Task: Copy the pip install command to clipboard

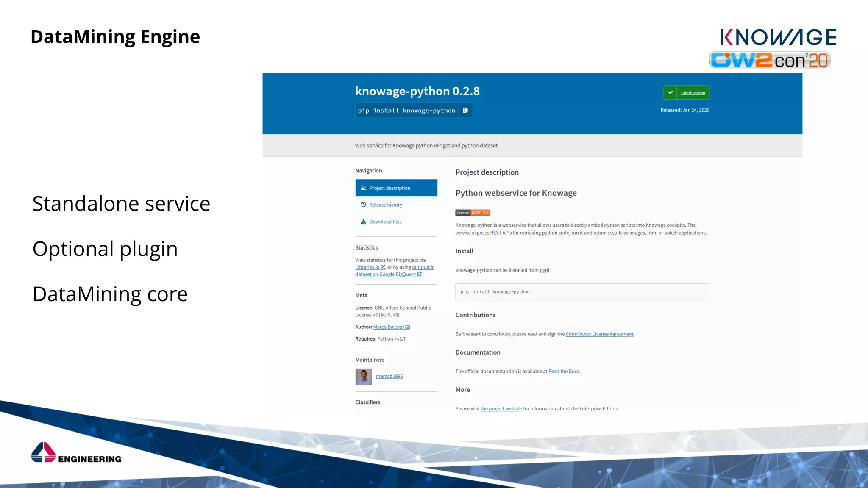Action: (465, 110)
